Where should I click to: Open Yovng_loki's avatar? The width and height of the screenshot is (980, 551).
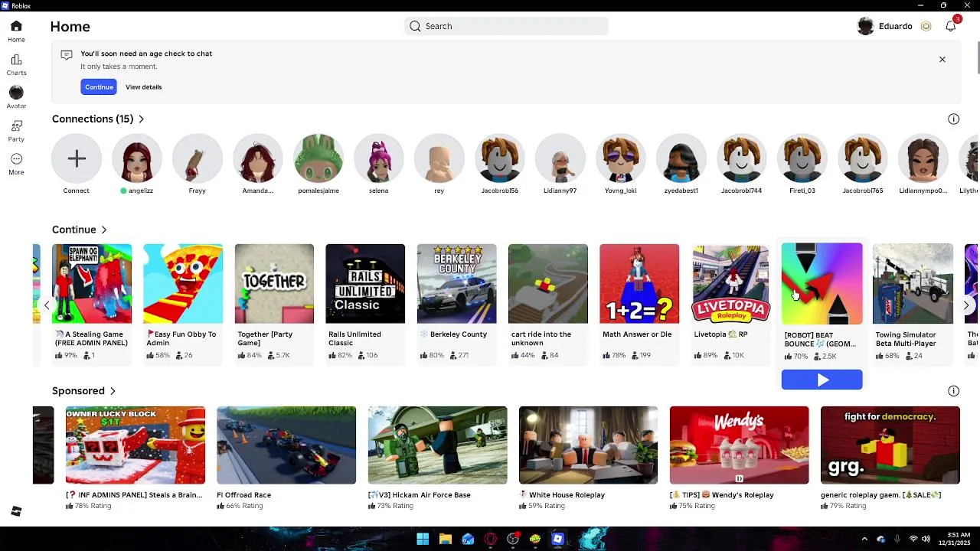coord(621,158)
